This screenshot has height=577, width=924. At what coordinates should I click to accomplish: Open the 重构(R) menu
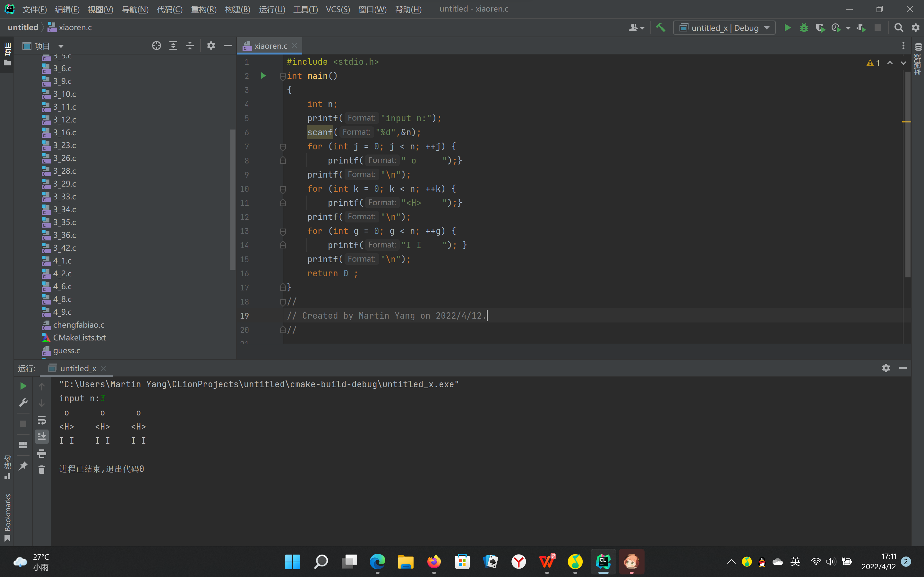[203, 9]
